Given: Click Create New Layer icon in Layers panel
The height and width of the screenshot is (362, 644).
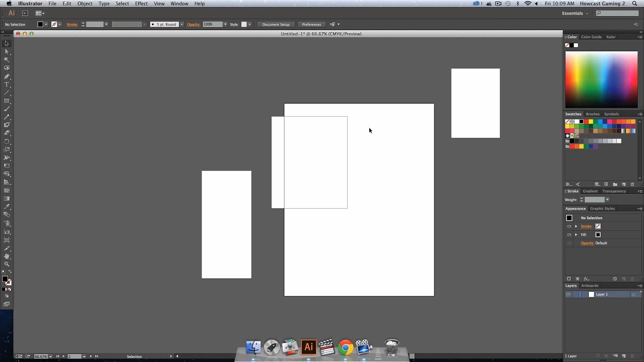Looking at the screenshot, I should (x=624, y=356).
